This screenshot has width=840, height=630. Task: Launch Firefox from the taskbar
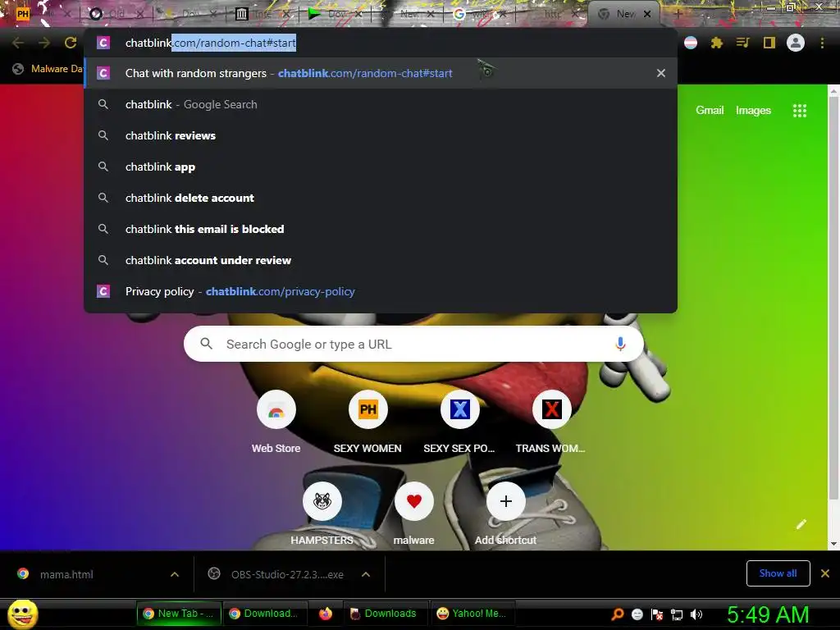pos(325,614)
